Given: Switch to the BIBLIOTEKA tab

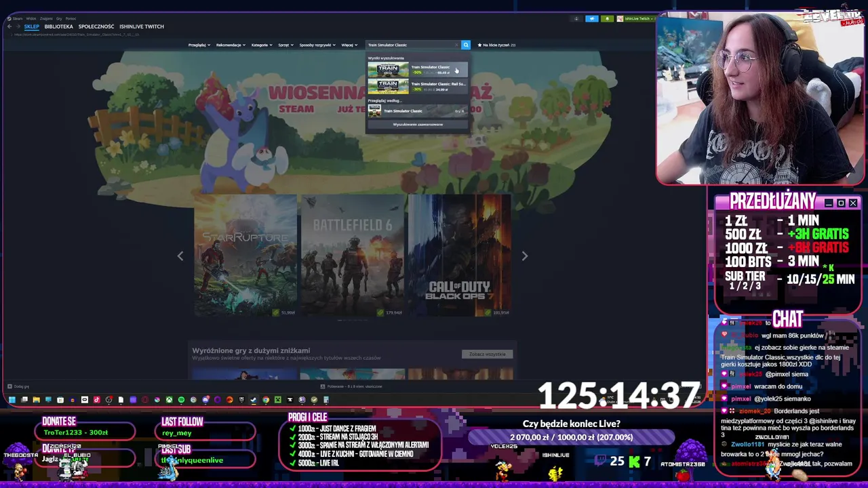Looking at the screenshot, I should pos(58,26).
